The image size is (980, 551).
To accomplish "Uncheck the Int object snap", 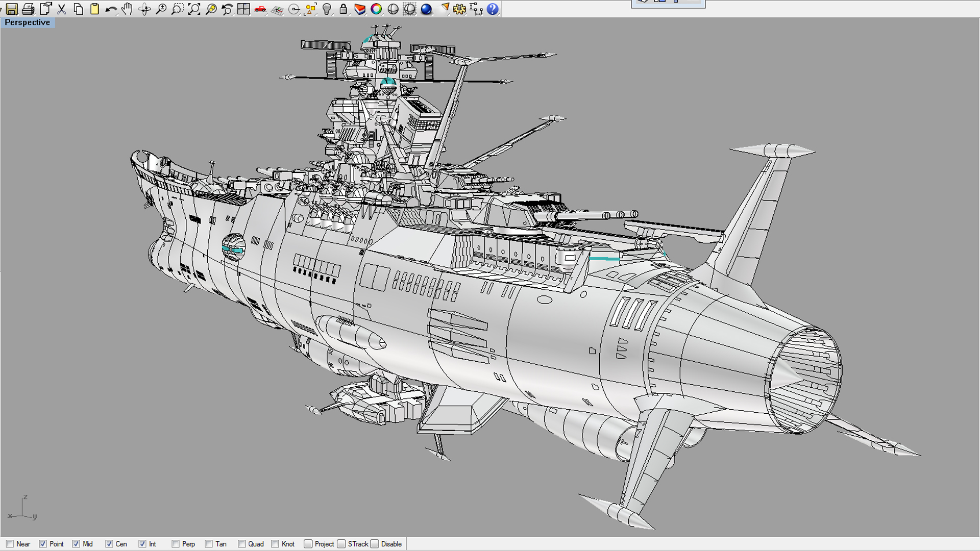I will (142, 544).
